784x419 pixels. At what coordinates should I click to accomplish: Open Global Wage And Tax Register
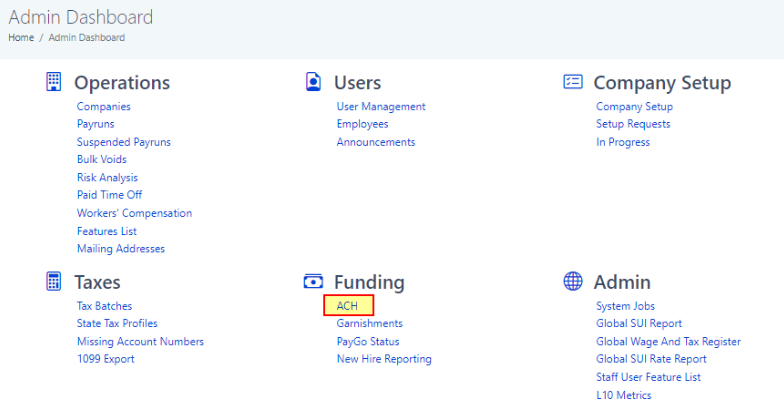[x=668, y=342]
